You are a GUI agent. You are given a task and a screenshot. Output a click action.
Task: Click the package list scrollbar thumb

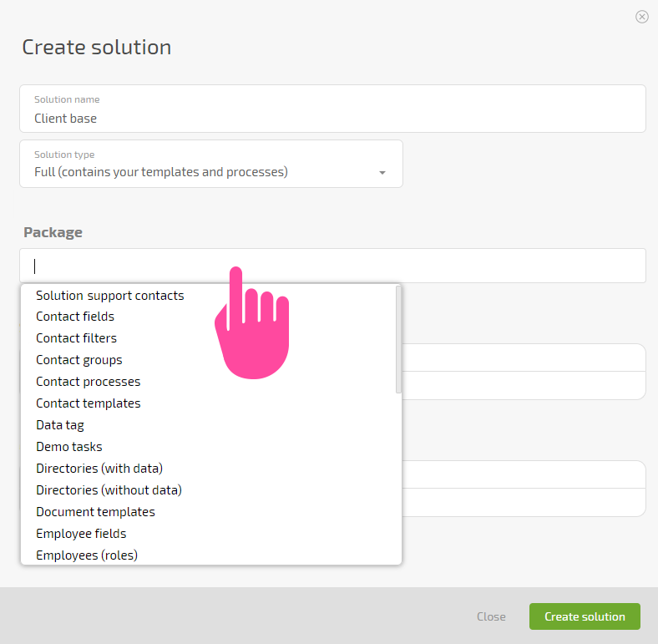pos(398,340)
